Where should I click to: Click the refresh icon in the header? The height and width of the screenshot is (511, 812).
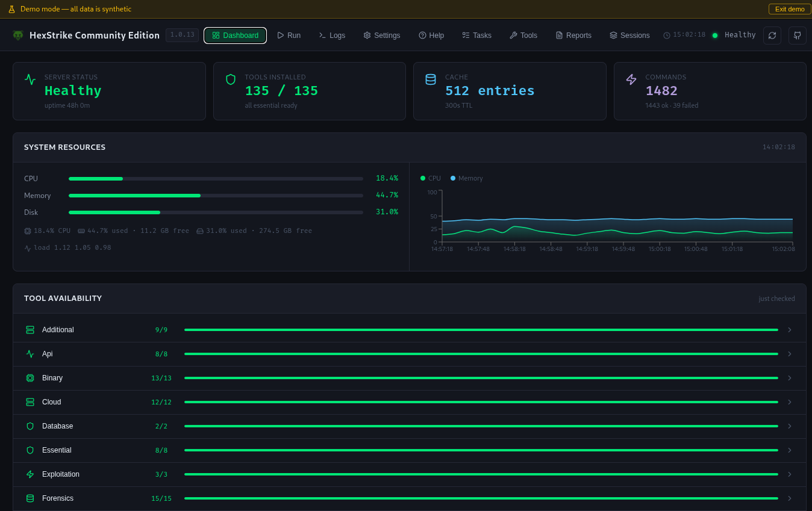(772, 36)
